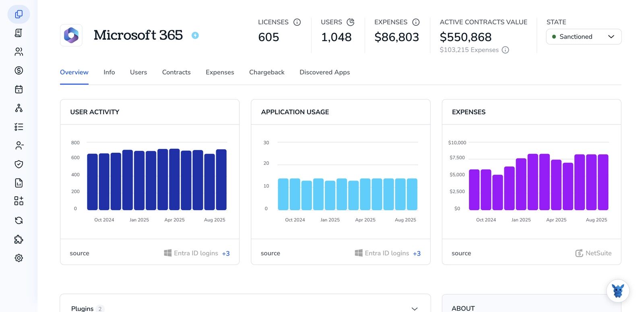Click the NetSuite source label

click(599, 253)
